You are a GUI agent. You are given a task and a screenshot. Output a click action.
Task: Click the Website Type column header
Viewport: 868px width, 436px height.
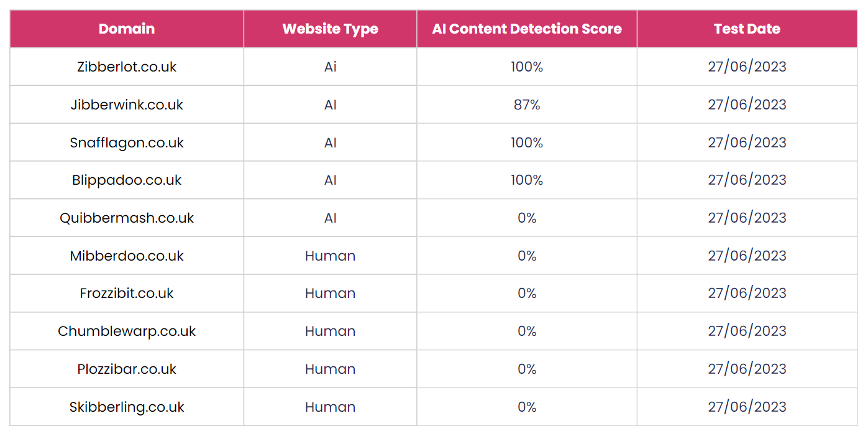[x=330, y=29]
